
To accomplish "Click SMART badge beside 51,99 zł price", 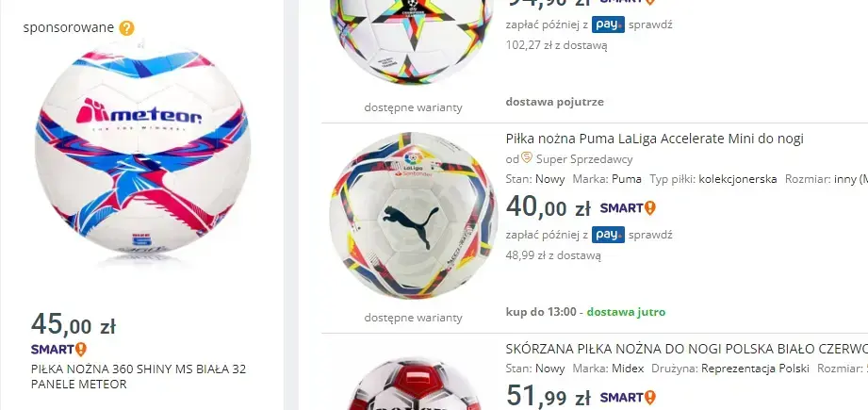I will [x=628, y=397].
